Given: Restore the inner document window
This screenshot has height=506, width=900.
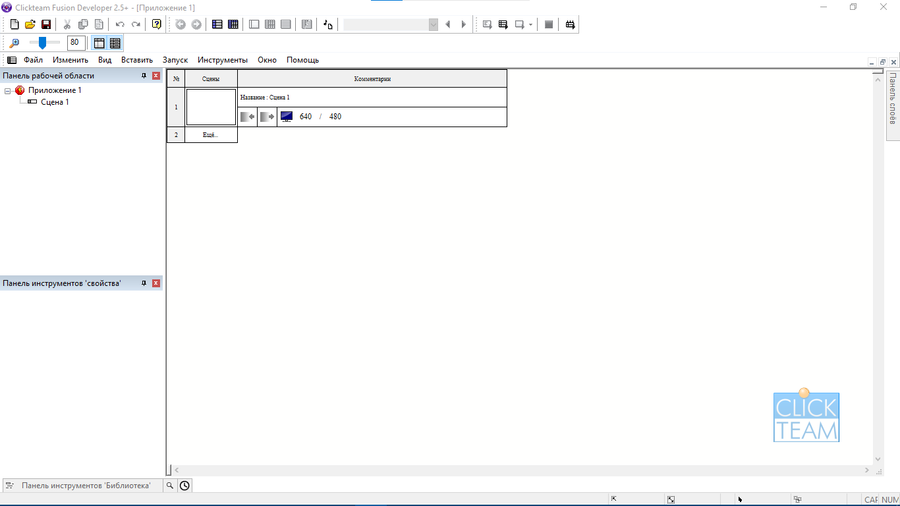Looking at the screenshot, I should click(882, 62).
